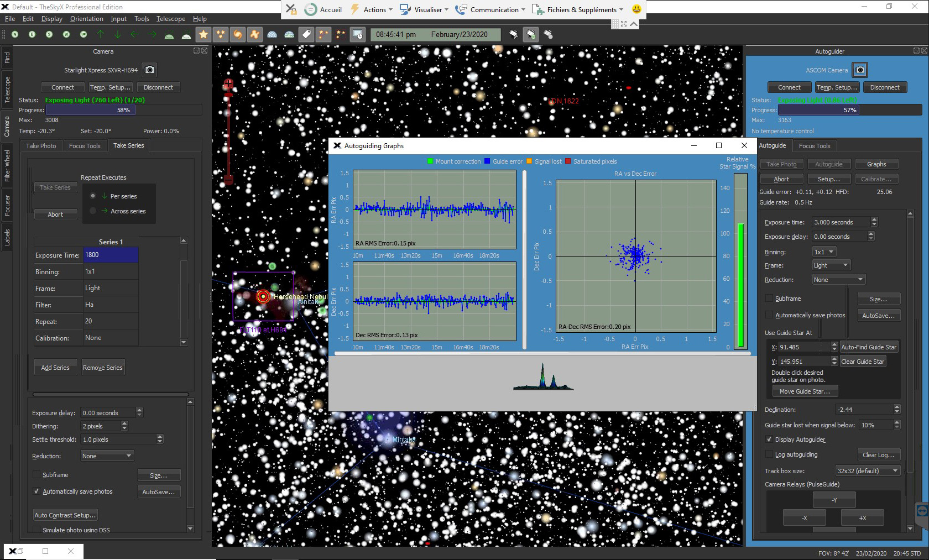Image resolution: width=929 pixels, height=560 pixels.
Task: Click the Auto-Find Guide Star button
Action: [869, 347]
